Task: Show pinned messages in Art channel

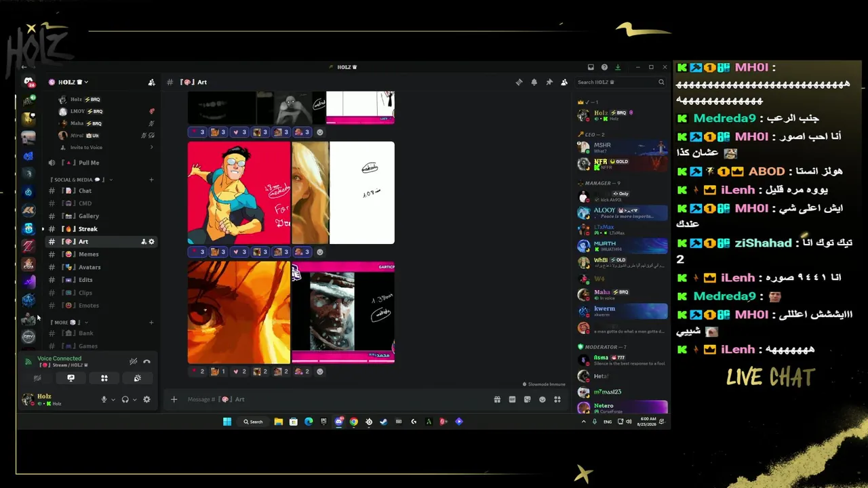Action: tap(549, 82)
